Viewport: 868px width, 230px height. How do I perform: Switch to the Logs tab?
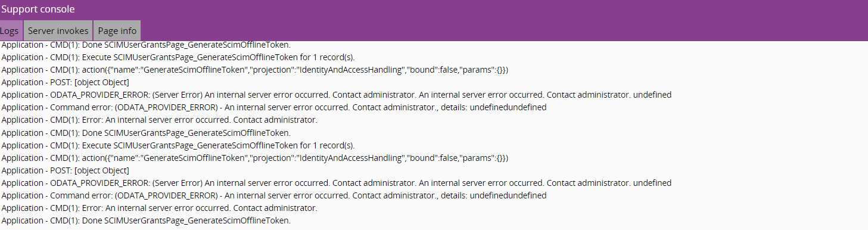(x=10, y=30)
